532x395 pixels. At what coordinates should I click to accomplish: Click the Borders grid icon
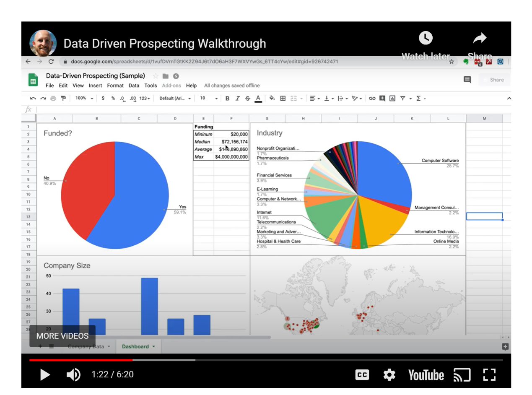coord(283,99)
